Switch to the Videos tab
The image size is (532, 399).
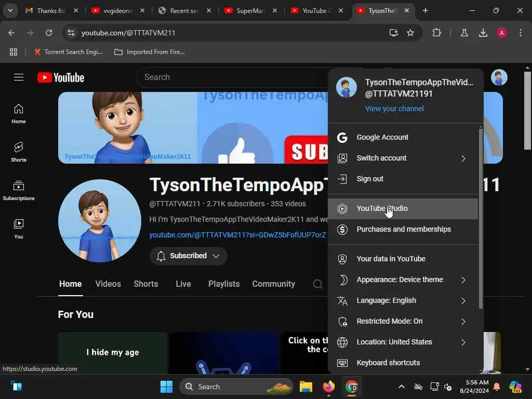[x=108, y=284]
